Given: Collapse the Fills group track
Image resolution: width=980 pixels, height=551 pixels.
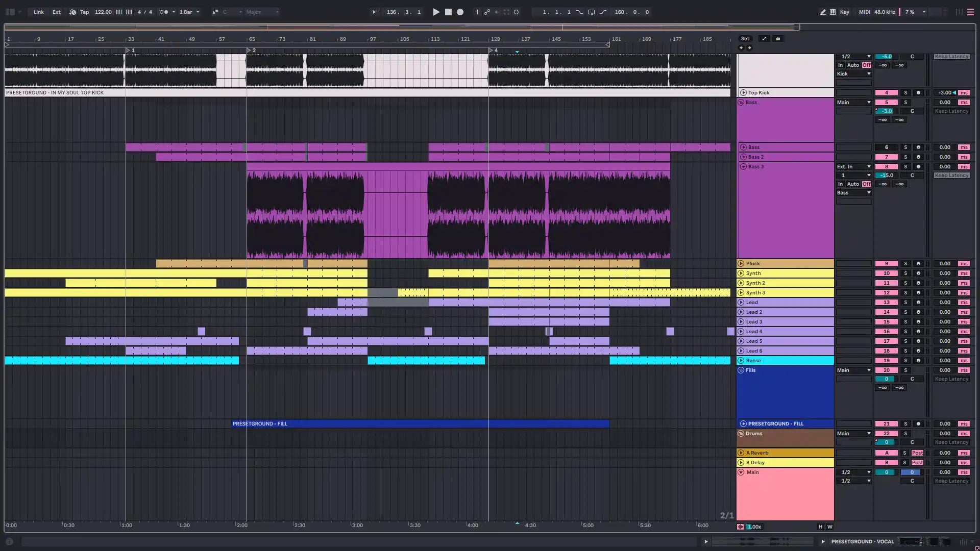Looking at the screenshot, I should (741, 370).
